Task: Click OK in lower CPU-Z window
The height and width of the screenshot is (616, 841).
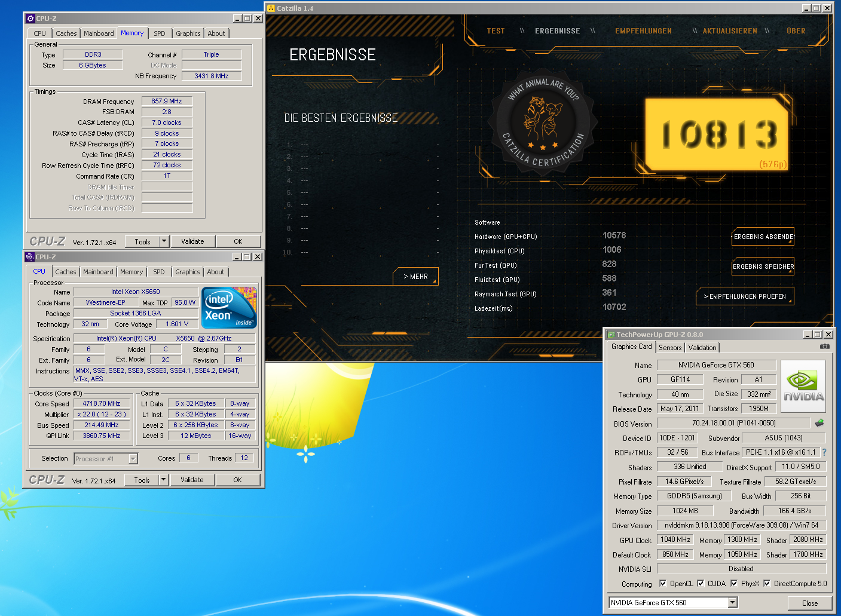Action: (237, 480)
